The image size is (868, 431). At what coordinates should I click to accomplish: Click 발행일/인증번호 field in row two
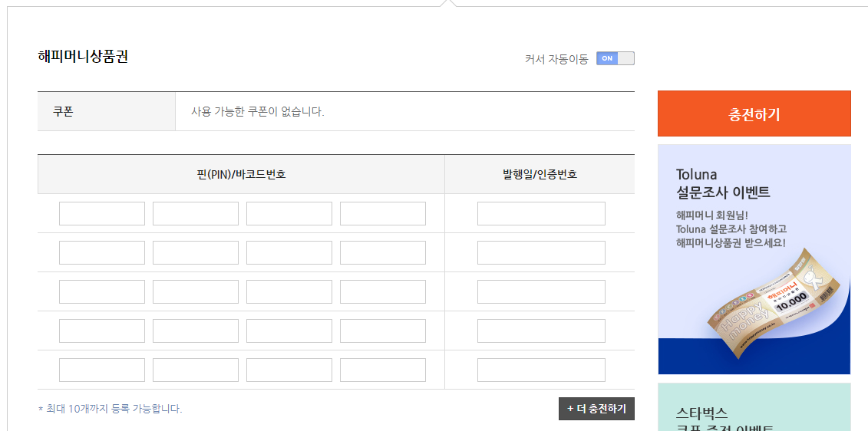[x=541, y=253]
